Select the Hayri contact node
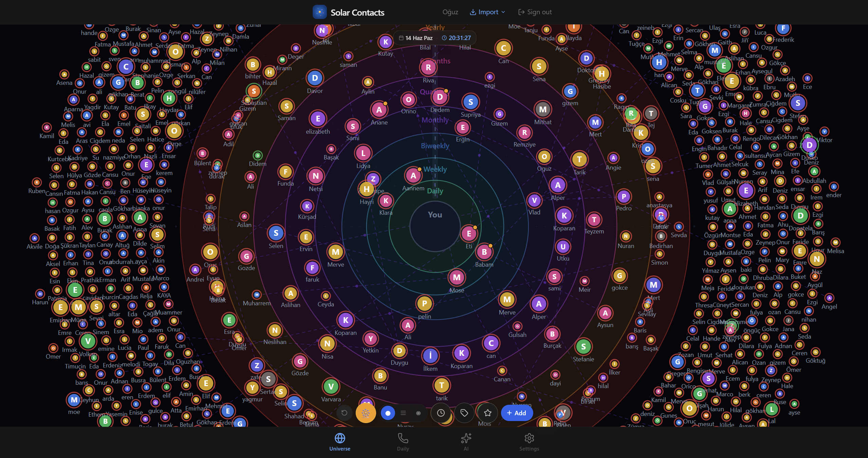The image size is (868, 458). [367, 189]
